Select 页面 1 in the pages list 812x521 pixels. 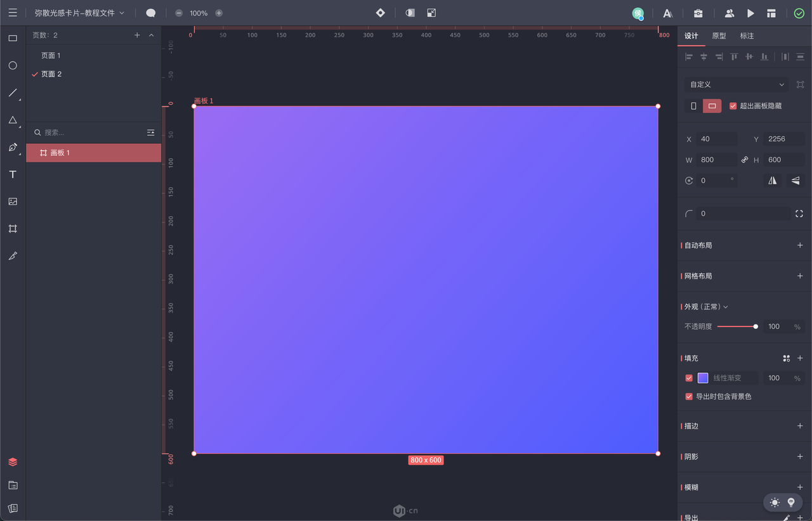point(51,55)
